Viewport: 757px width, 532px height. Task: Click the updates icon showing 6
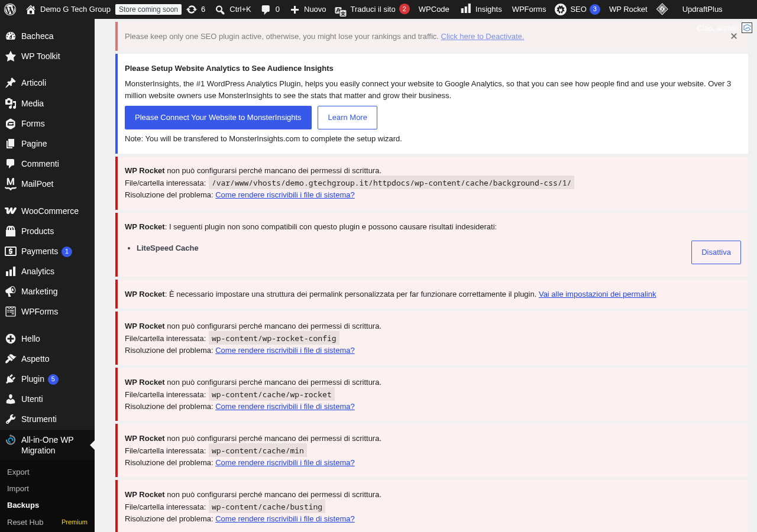pos(192,9)
